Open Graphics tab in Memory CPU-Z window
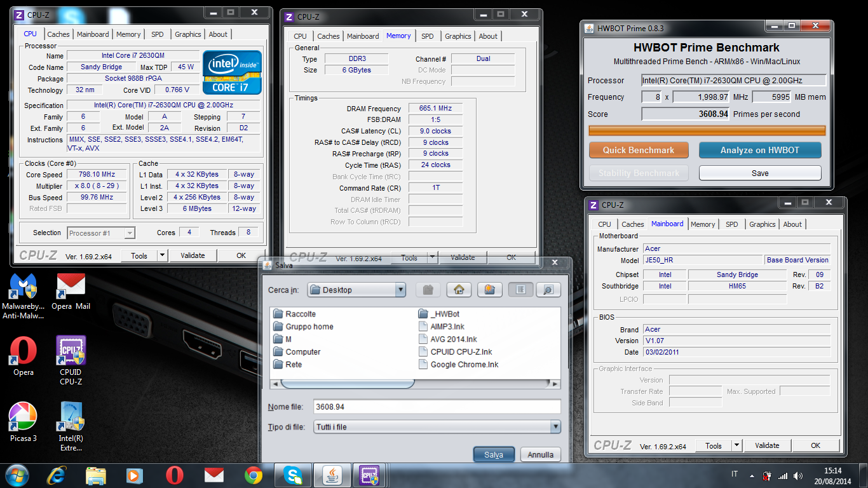868x488 pixels. [458, 36]
